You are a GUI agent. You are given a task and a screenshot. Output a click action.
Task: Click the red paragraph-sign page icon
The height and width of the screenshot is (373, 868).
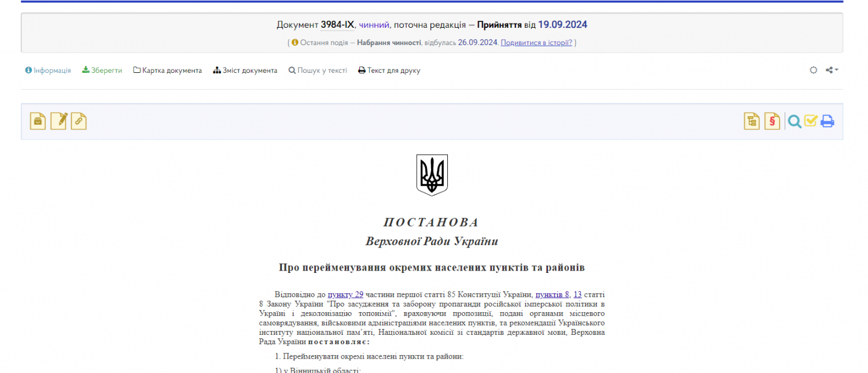772,121
